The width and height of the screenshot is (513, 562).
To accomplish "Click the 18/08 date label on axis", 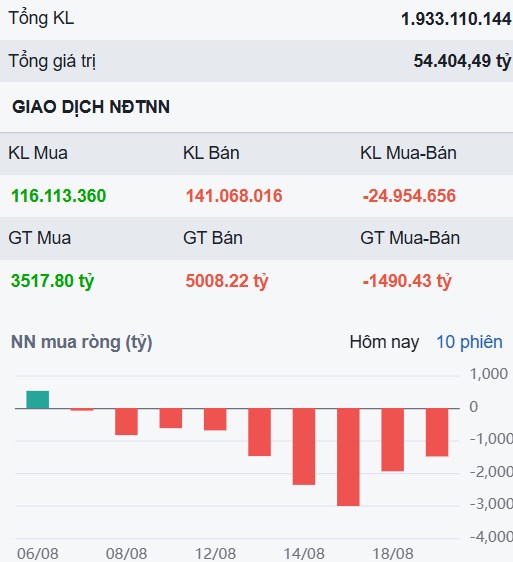I will coord(393,554).
